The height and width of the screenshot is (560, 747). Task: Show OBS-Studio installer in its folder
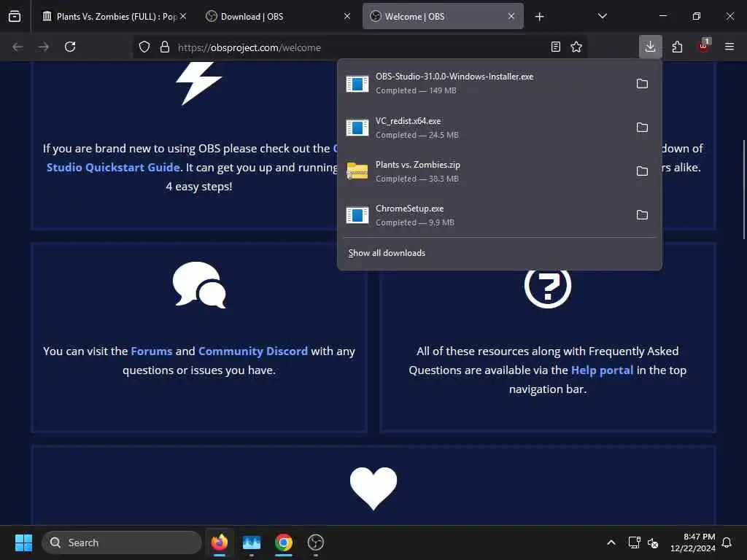pyautogui.click(x=642, y=84)
